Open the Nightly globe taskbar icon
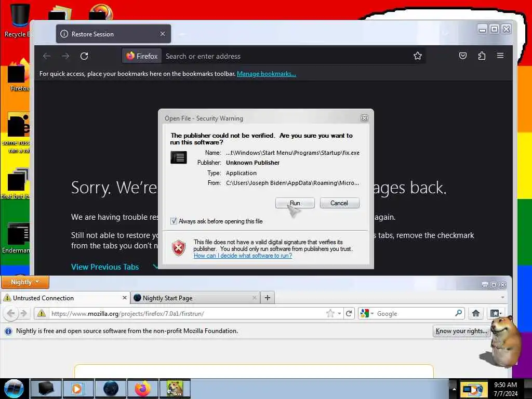This screenshot has height=399, width=532. point(111,389)
